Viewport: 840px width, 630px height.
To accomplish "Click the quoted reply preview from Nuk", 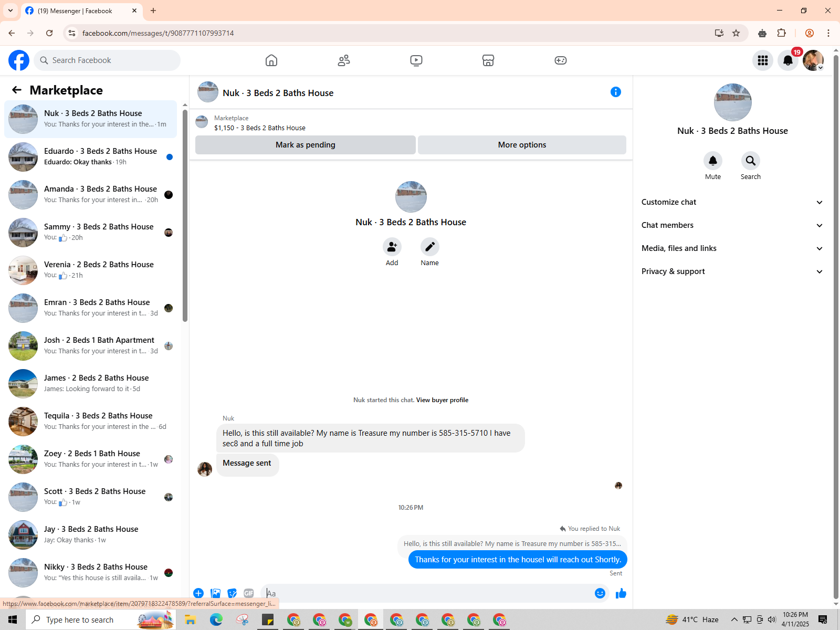I will tap(512, 544).
